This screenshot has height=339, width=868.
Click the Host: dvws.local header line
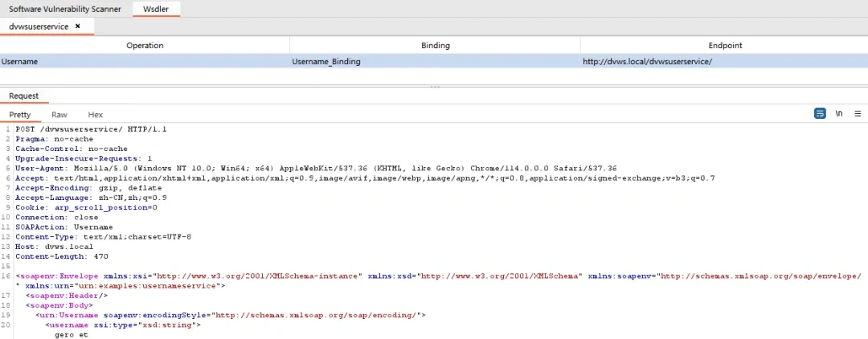tap(55, 247)
